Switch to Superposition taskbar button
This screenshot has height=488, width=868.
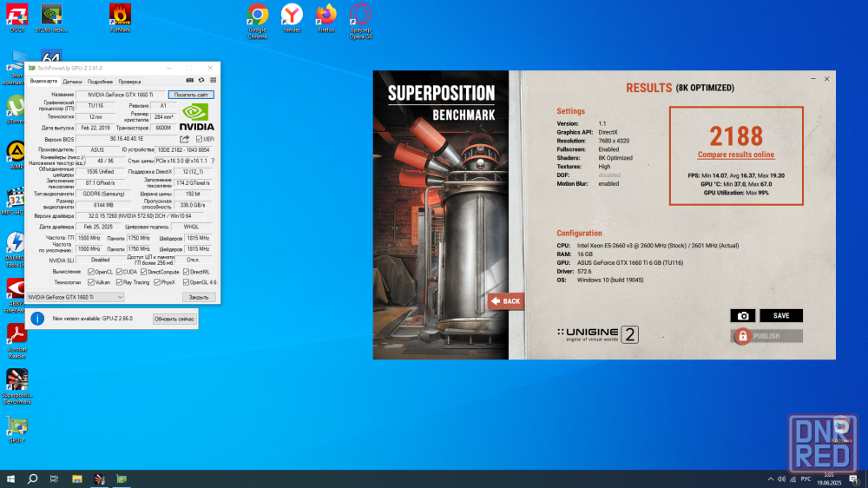tap(100, 478)
